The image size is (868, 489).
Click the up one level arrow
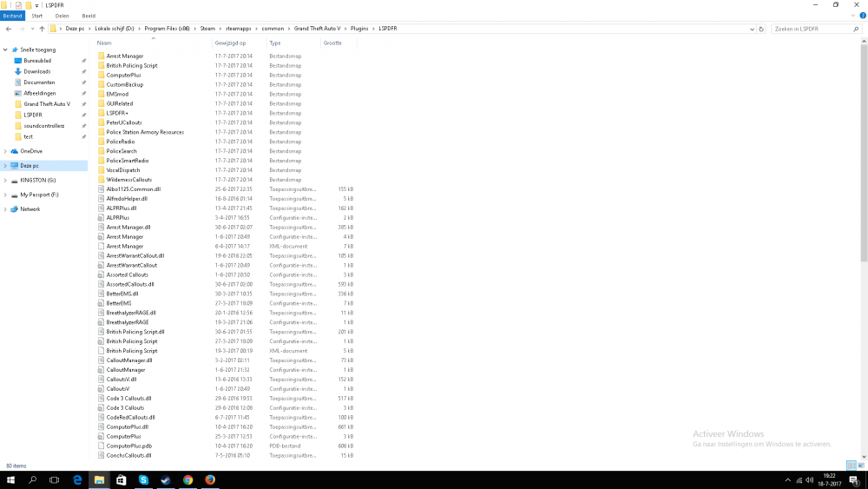[x=42, y=29]
